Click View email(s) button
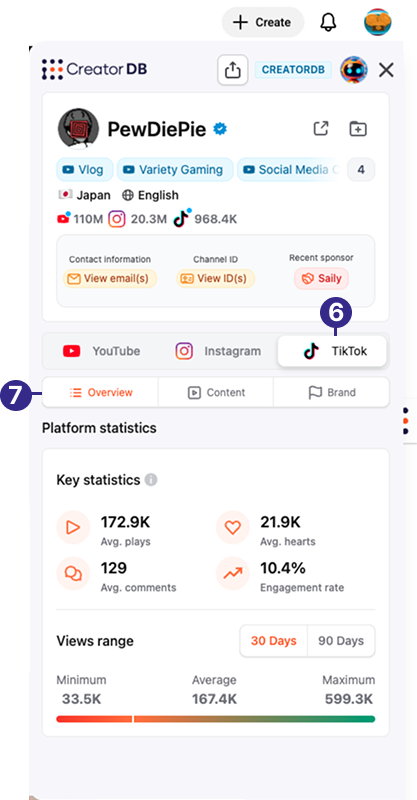This screenshot has width=417, height=800. (x=110, y=279)
